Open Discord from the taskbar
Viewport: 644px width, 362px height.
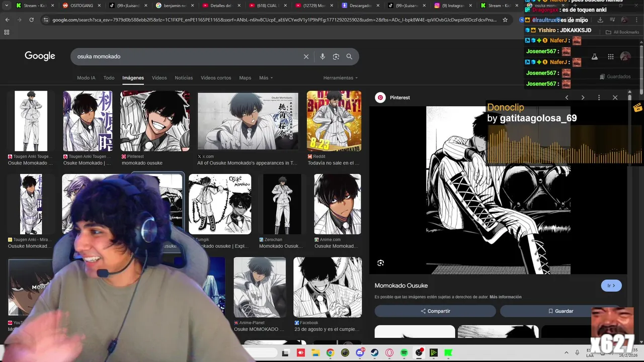coord(360,353)
